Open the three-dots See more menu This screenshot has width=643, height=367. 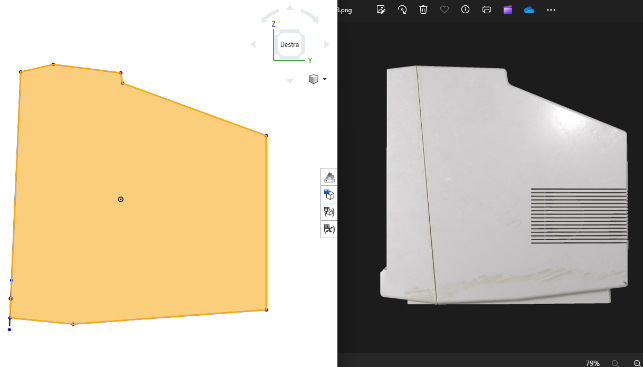pyautogui.click(x=551, y=10)
